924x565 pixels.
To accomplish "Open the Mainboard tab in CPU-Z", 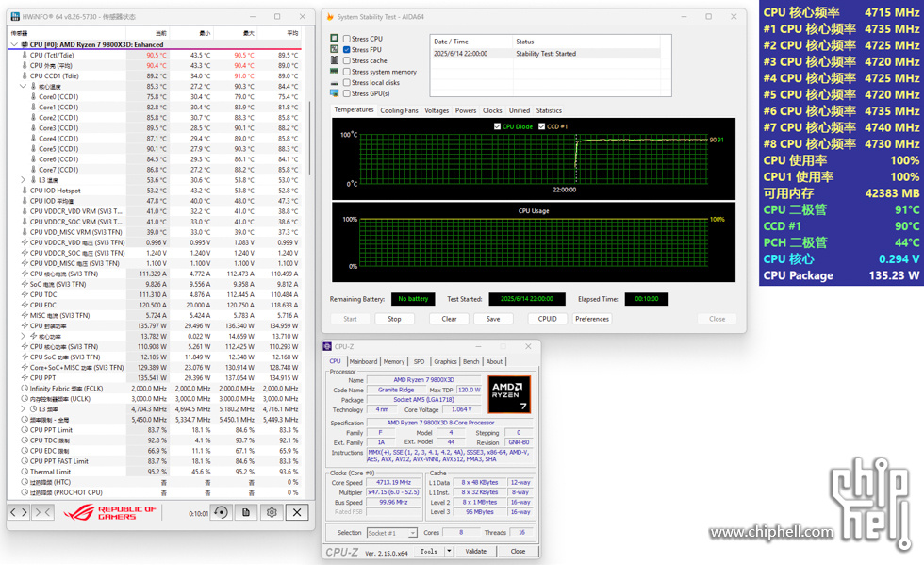I will click(363, 361).
